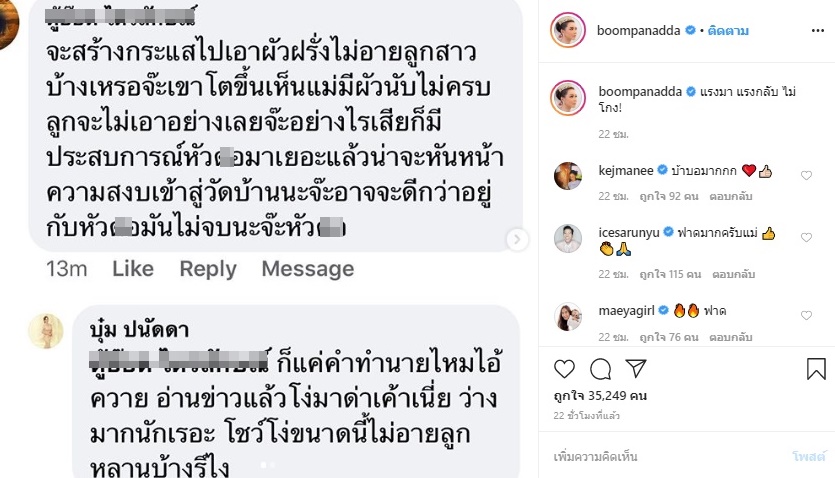Like icesarunyu's comment with its heart
Screen dimensions: 835x478
(806, 237)
